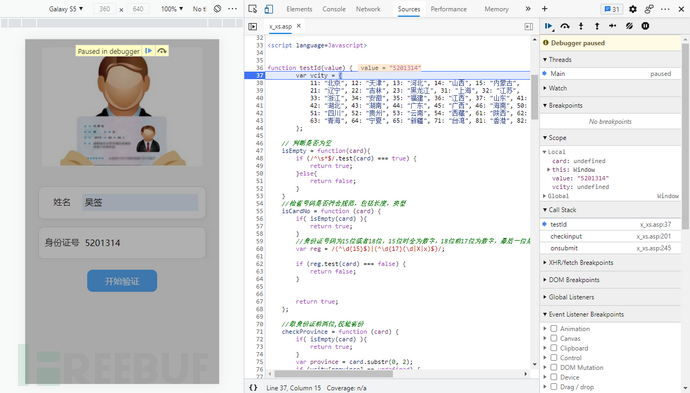690x393 pixels.
Task: Toggle pause on exceptions icon
Action: [645, 26]
